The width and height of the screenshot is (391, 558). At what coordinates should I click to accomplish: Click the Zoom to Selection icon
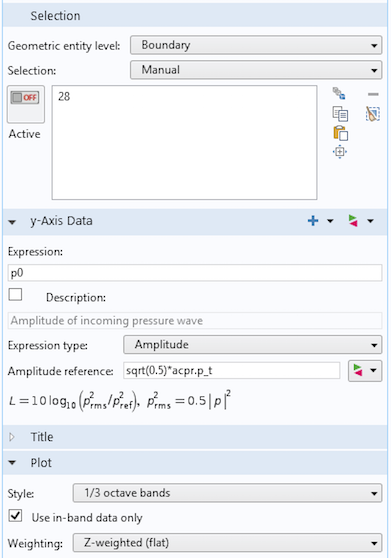point(340,152)
